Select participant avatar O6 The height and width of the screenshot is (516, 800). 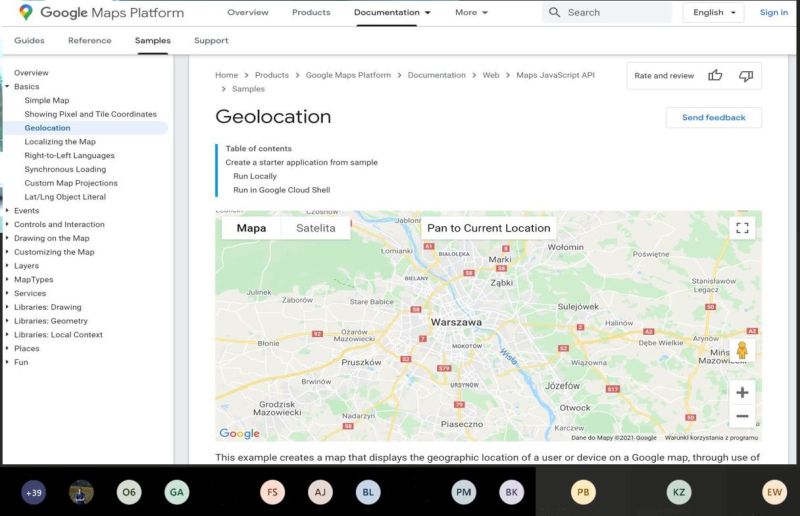click(x=129, y=492)
